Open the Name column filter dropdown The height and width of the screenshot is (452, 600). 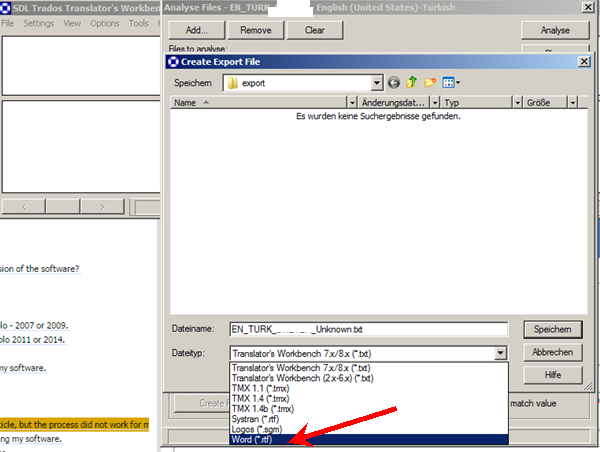352,103
